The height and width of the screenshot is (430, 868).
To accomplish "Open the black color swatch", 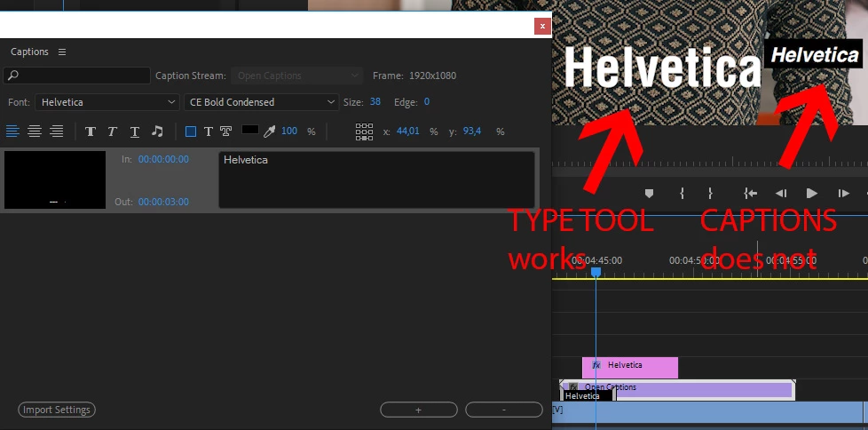I will pos(250,130).
